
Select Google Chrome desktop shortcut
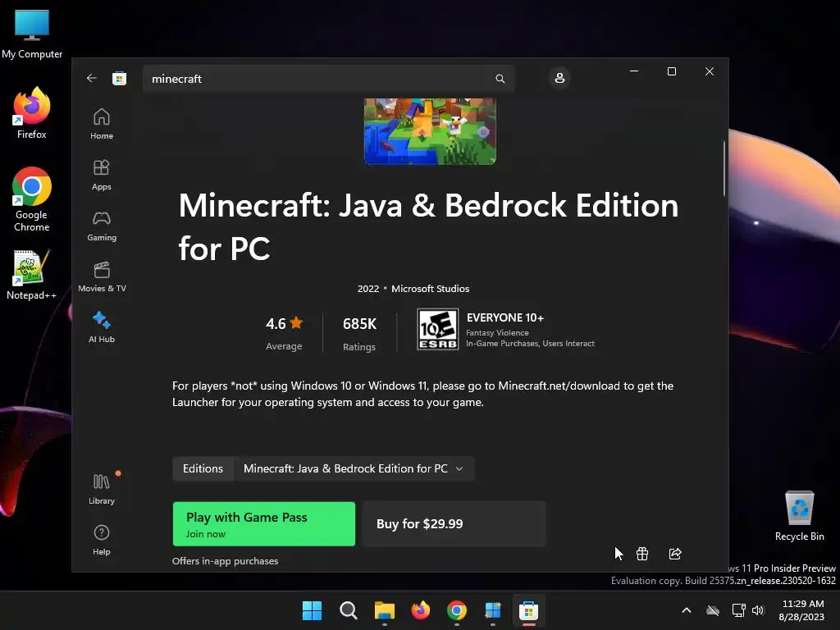(x=32, y=199)
